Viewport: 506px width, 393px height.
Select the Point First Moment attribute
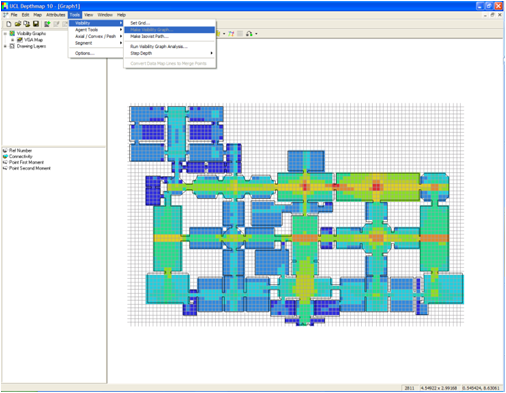[x=26, y=162]
